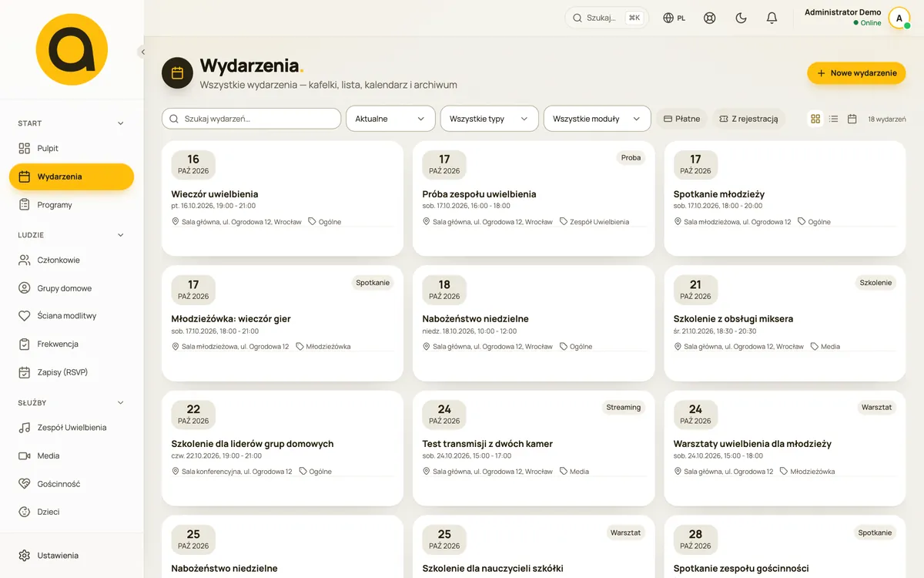Open the help lifebuoy icon
The image size is (924, 578).
710,18
